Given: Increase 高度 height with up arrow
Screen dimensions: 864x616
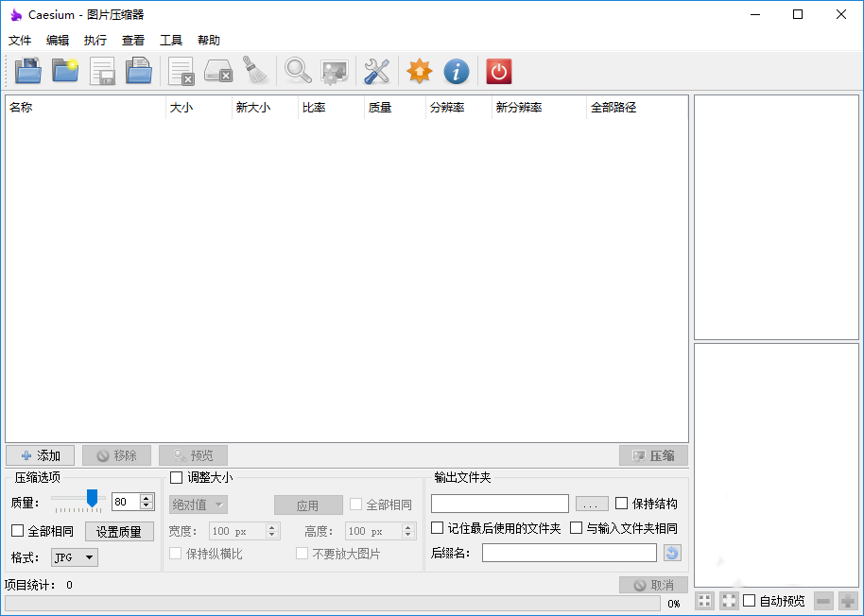Looking at the screenshot, I should 407,527.
